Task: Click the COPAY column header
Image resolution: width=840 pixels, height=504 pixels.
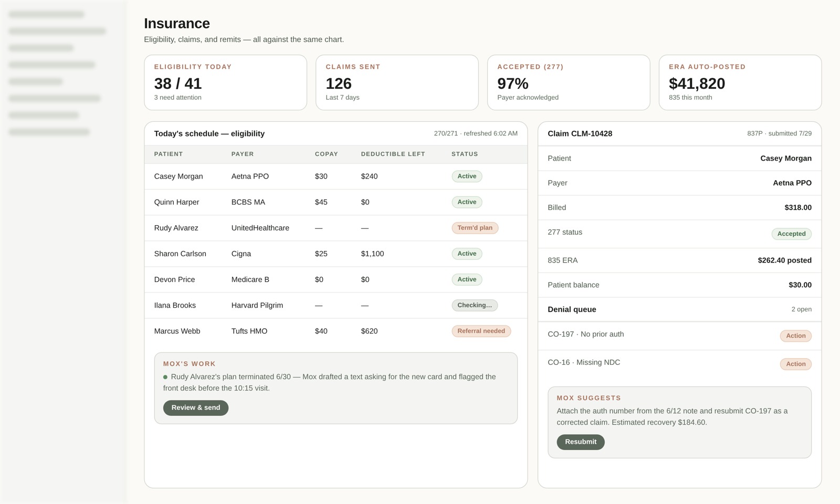Action: (327, 154)
